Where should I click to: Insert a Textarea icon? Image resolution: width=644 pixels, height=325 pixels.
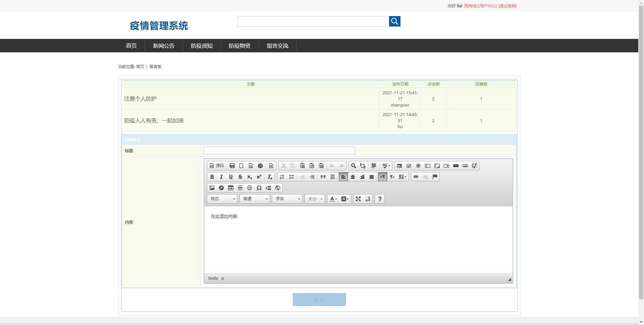point(437,166)
